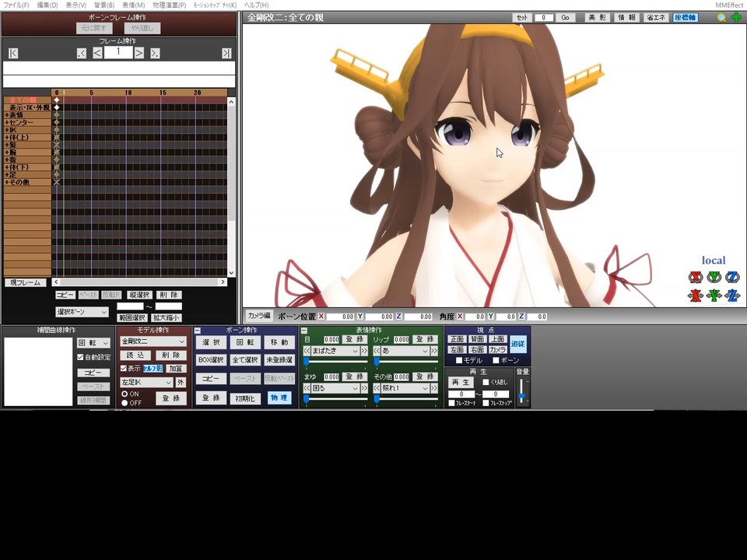The width and height of the screenshot is (747, 560).
Task: Open the 困る brow morph dropdown
Action: point(335,389)
